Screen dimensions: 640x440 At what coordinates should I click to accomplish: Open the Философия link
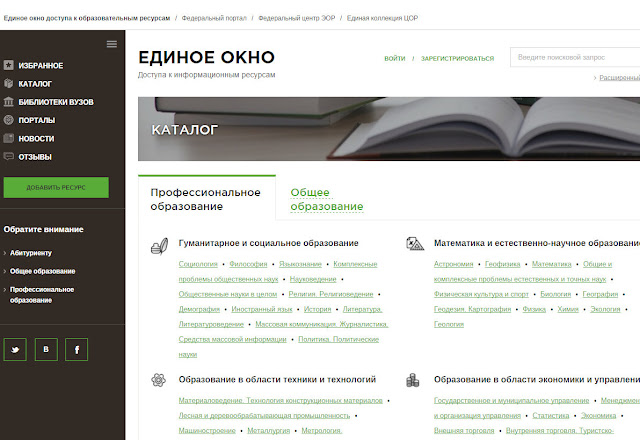point(248,264)
